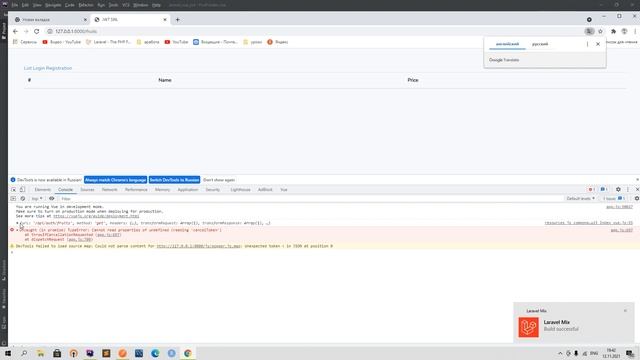Screen dimensions: 640x360
Task: Open the Security tab in DevTools
Action: (x=213, y=190)
